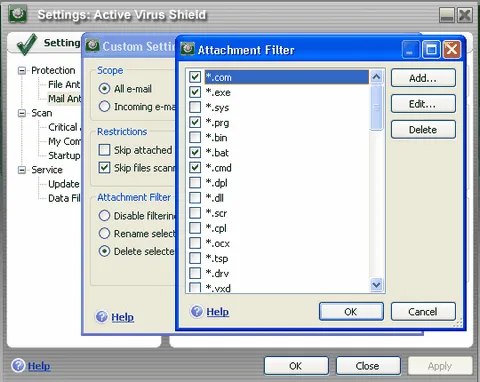Check the *.dll extension checkbox
The height and width of the screenshot is (382, 480).
pyautogui.click(x=195, y=198)
